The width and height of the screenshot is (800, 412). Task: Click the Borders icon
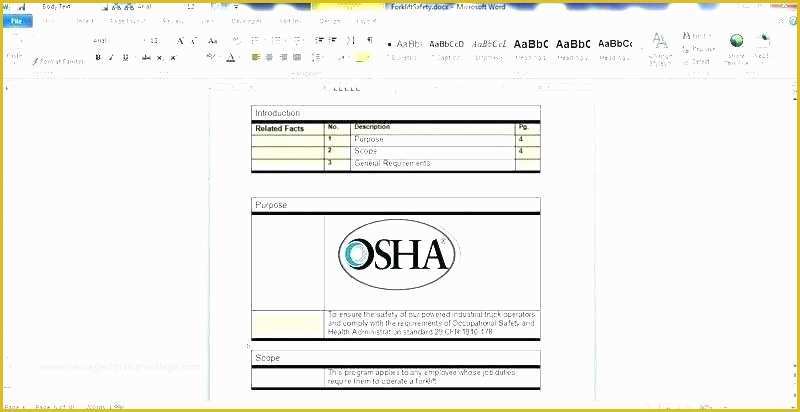361,57
